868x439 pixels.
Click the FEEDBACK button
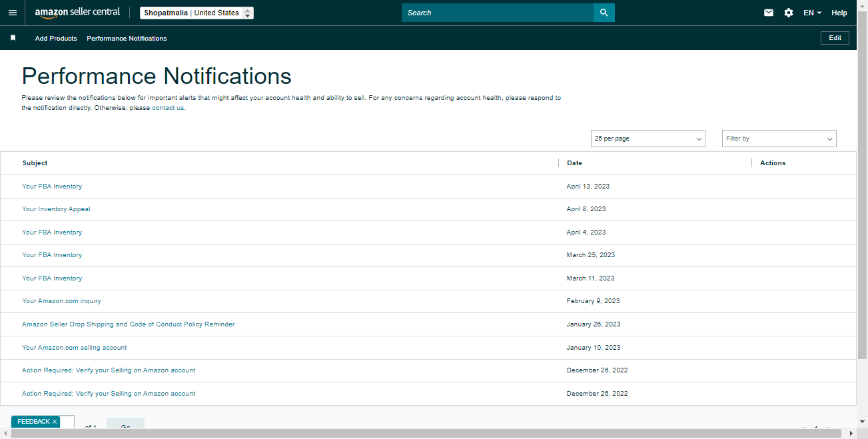33,422
